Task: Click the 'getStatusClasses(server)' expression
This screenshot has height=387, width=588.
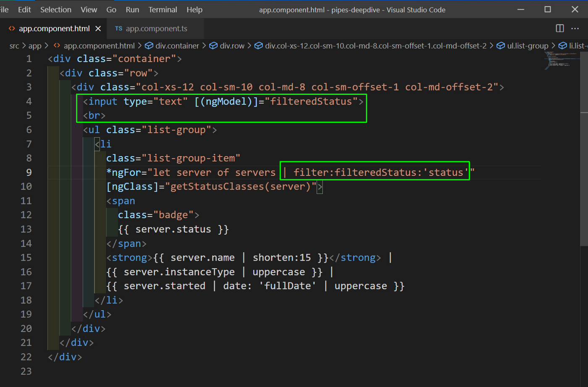Action: pyautogui.click(x=241, y=187)
